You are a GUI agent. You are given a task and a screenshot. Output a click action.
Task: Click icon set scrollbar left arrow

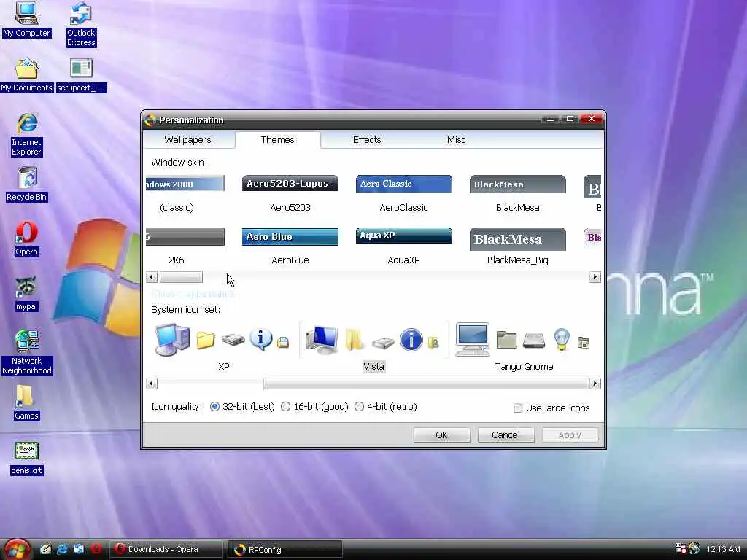pos(152,384)
